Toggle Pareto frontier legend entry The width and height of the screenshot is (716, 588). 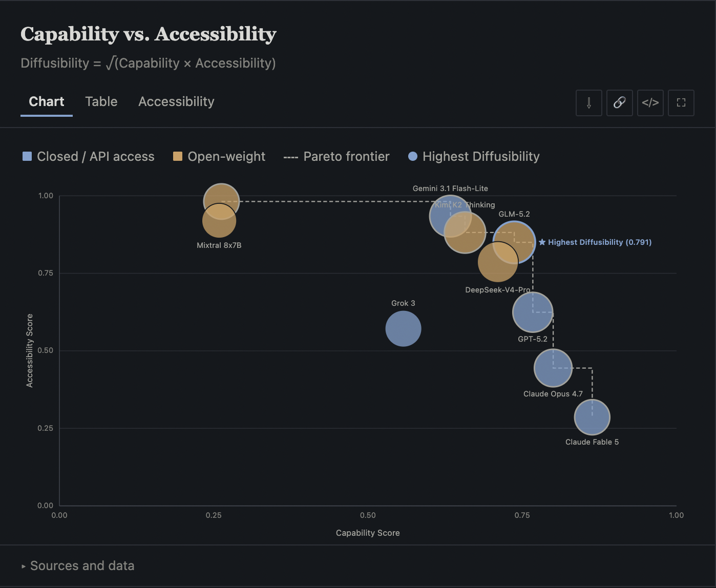[336, 157]
